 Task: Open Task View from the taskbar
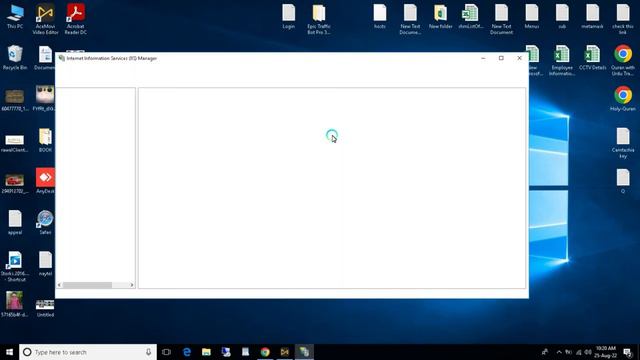(166, 352)
